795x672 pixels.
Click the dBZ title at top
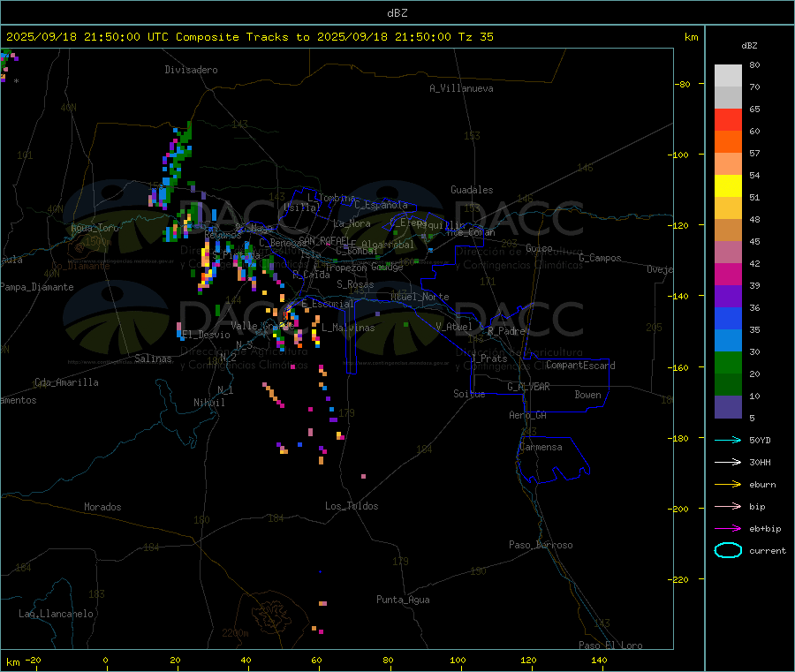(397, 13)
